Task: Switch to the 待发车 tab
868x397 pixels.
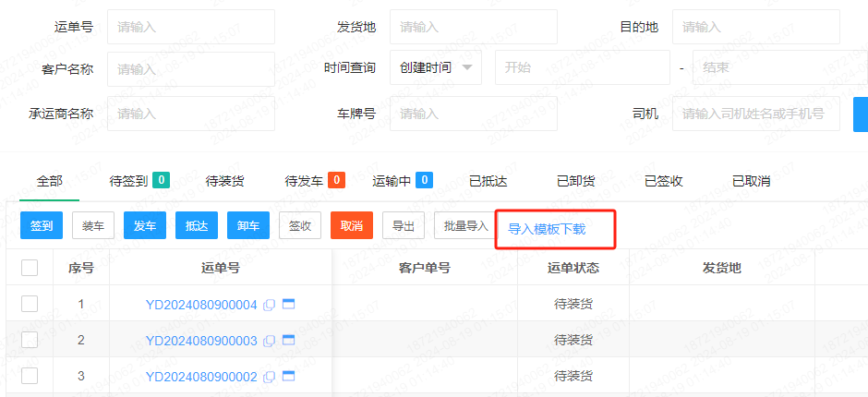Action: pos(304,181)
